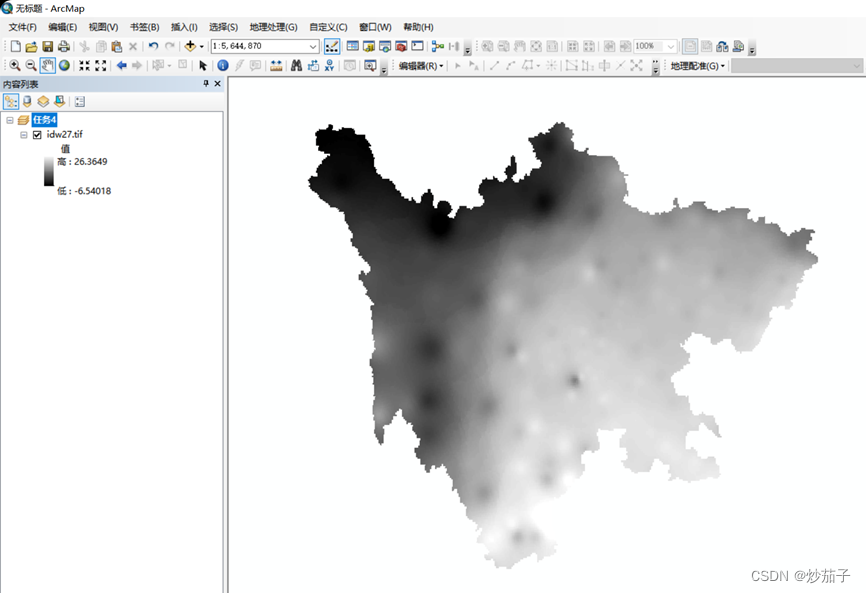The width and height of the screenshot is (866, 593).
Task: Toggle List By Drawing Order view
Action: (x=11, y=101)
